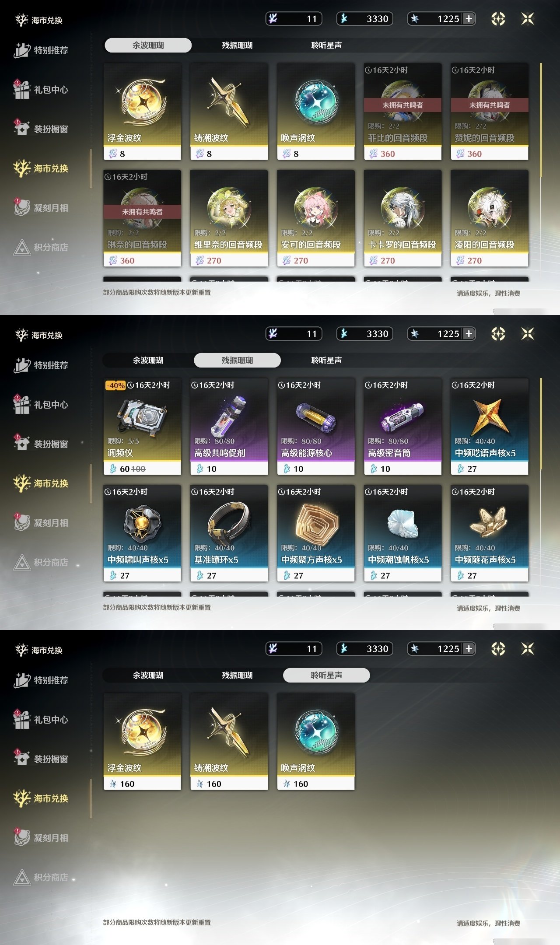
Task: Select the 调频仪 item with -40% discount
Action: (x=142, y=427)
